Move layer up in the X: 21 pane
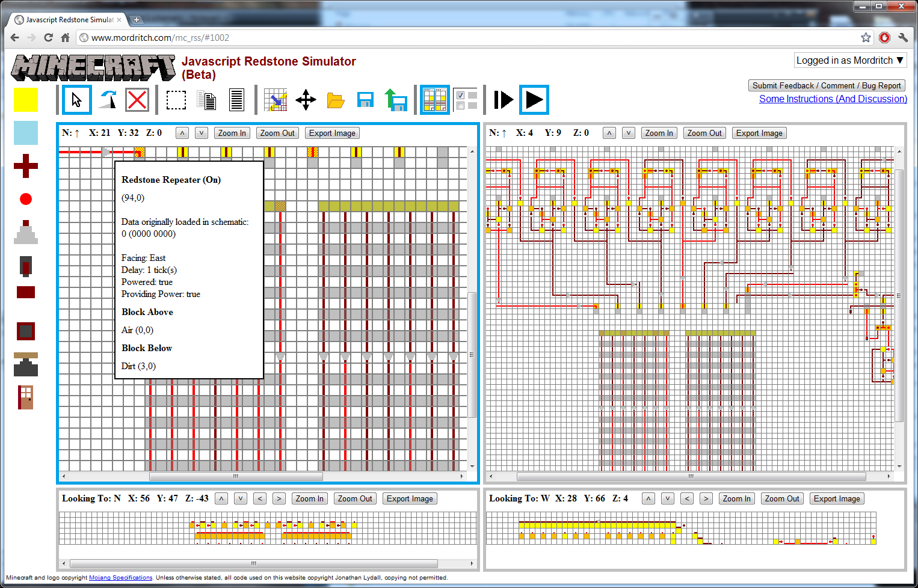Screen dimensions: 918x588 click(x=182, y=133)
